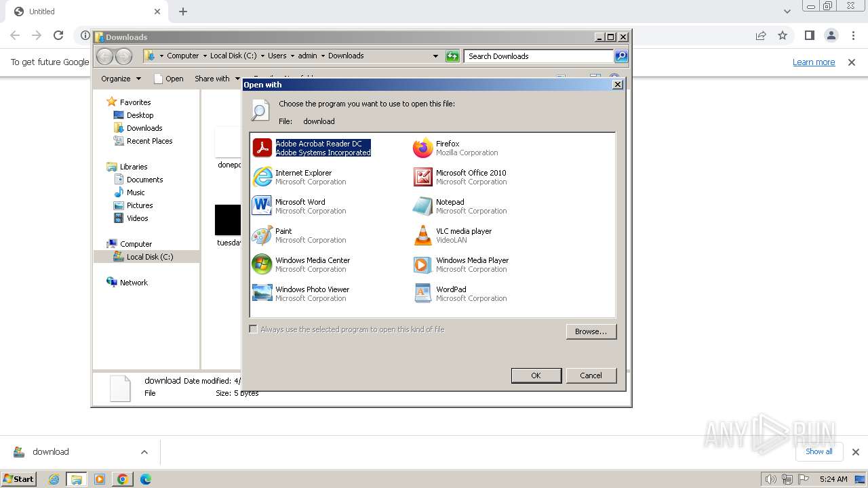Open Internet Explorer from the taskbar
The image size is (868, 488).
point(54,479)
